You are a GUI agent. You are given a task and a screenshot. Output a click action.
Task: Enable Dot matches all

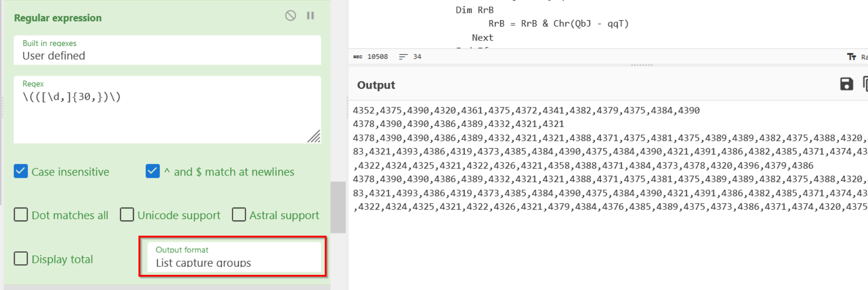21,215
